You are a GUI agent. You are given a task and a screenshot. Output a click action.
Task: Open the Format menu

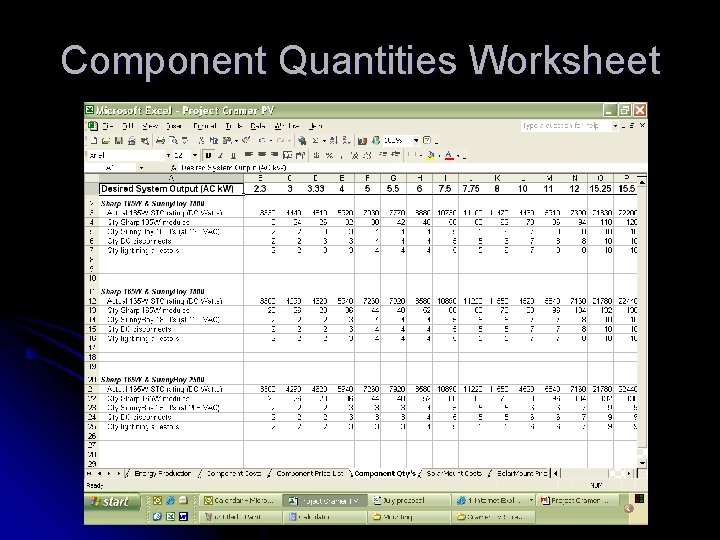click(204, 126)
